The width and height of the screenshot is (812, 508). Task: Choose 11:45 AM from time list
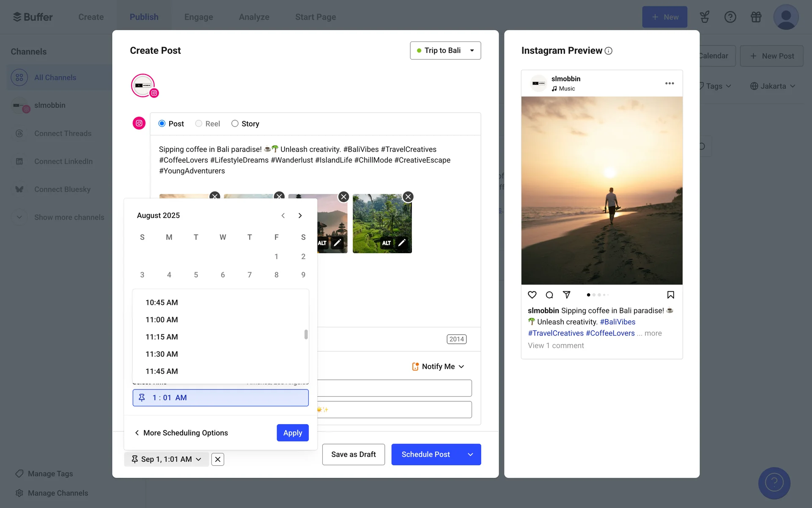[162, 371]
